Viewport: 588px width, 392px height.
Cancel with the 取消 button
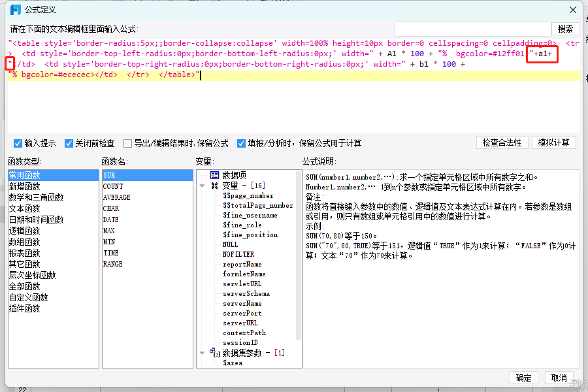click(559, 378)
